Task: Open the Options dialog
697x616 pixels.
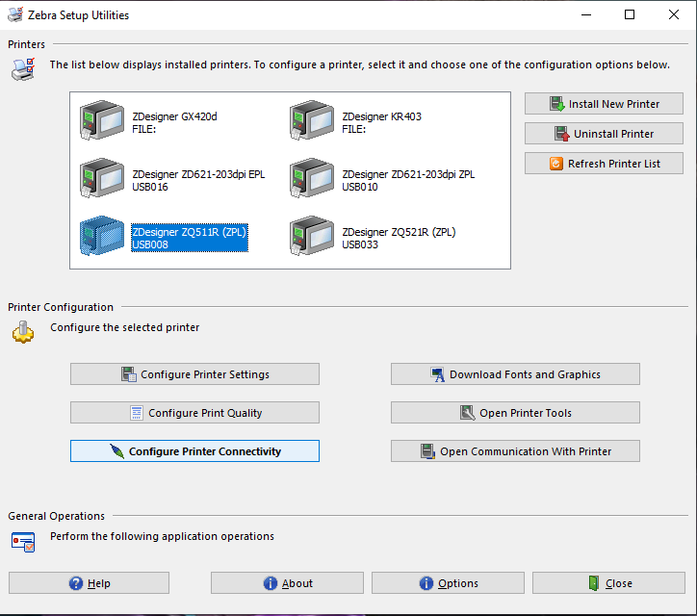Action: point(448,583)
